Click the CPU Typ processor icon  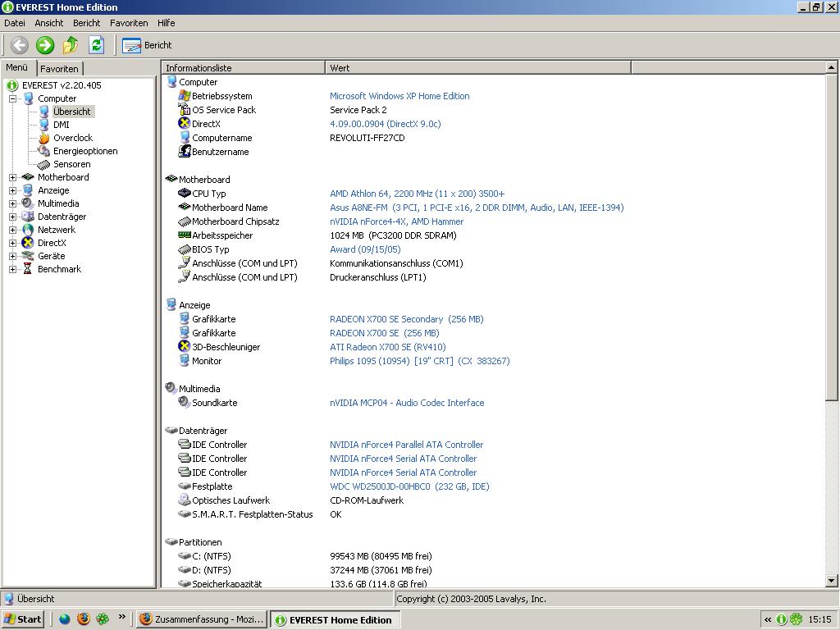tap(185, 193)
